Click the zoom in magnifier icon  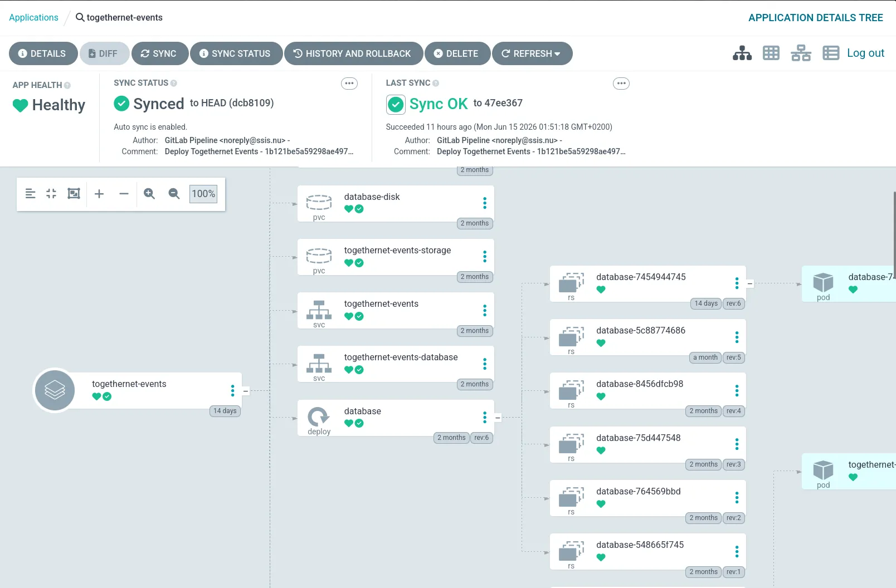(x=149, y=194)
